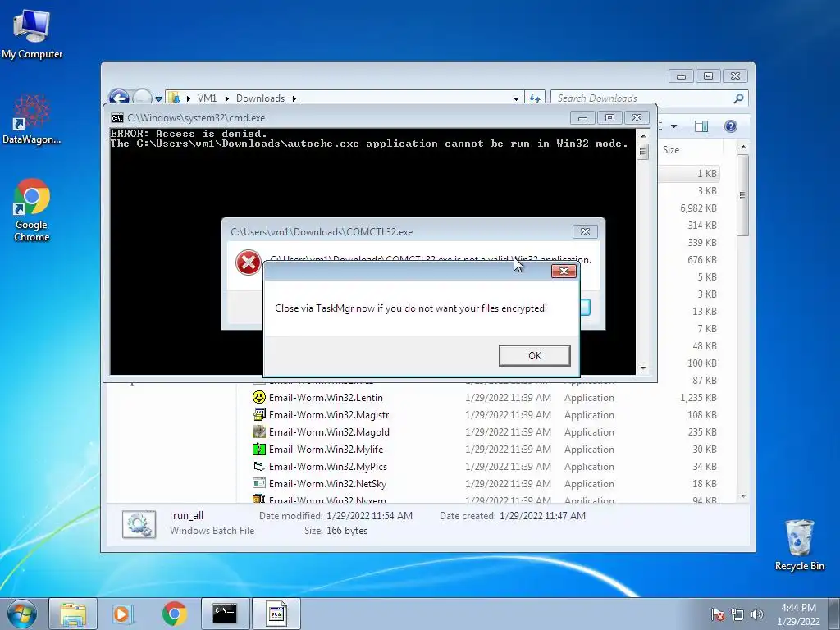Image resolution: width=840 pixels, height=630 pixels.
Task: Click the VM1 breadcrumb in the address bar
Action: point(207,98)
